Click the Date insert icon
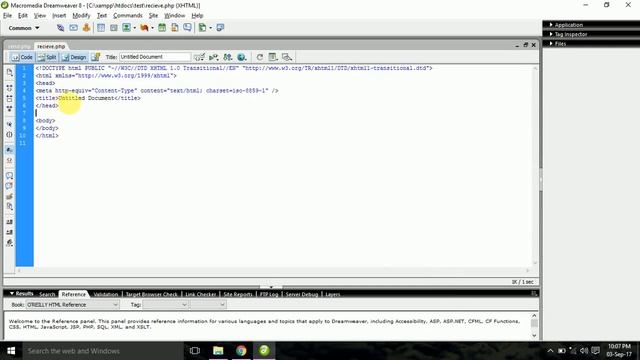This screenshot has height=360, width=640. point(162,28)
